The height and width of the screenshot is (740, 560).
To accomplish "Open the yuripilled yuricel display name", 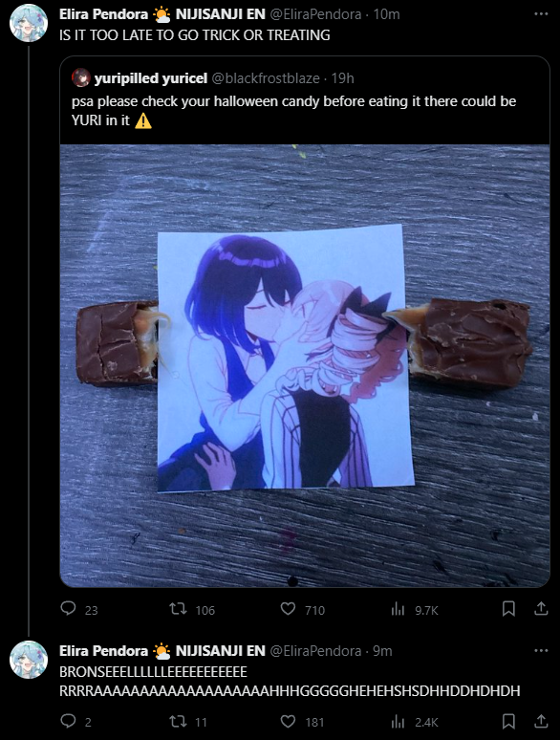I will click(x=150, y=78).
